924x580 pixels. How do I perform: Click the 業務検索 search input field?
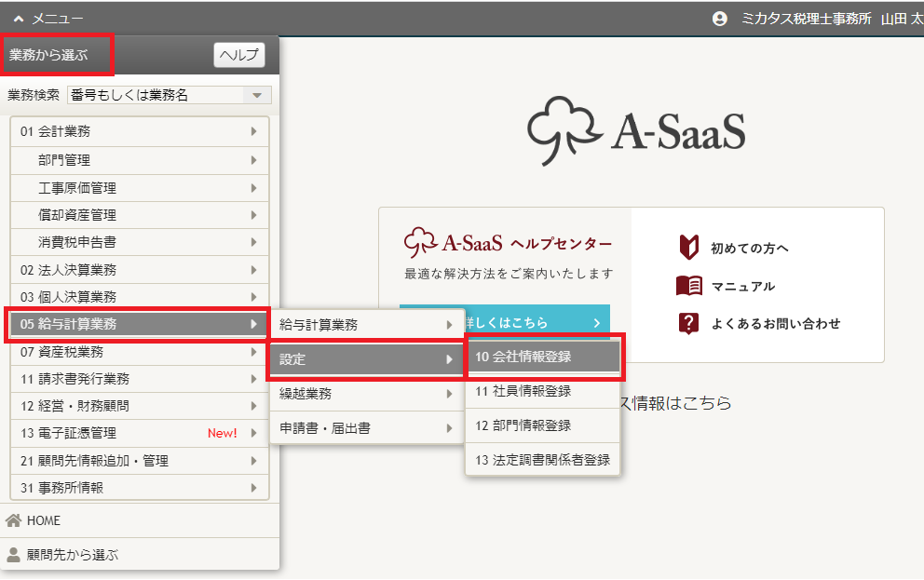pos(156,95)
